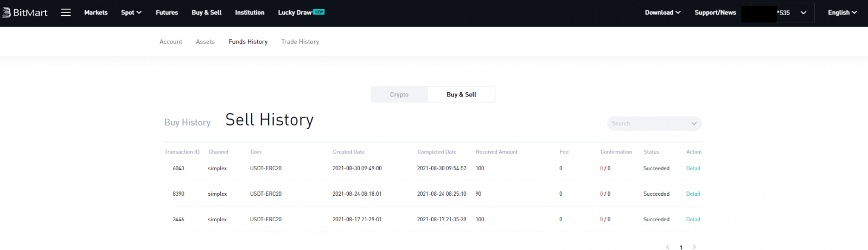Click the BitMart logo

(25, 12)
